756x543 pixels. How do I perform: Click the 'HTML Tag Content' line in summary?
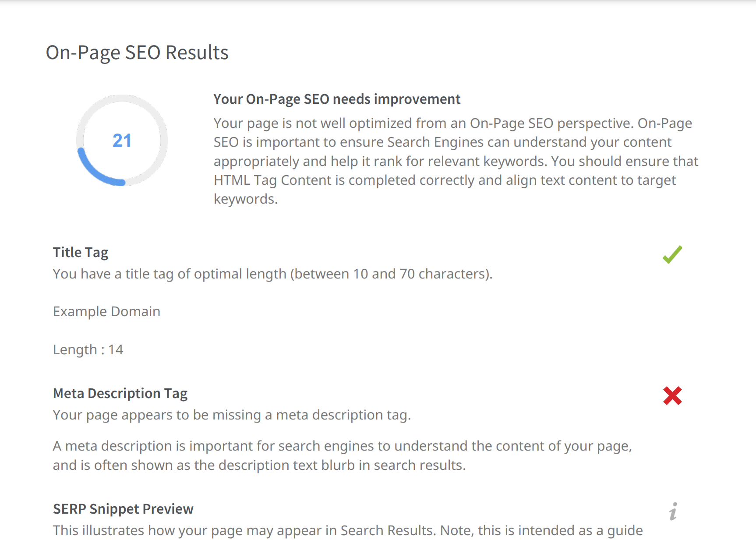[445, 180]
